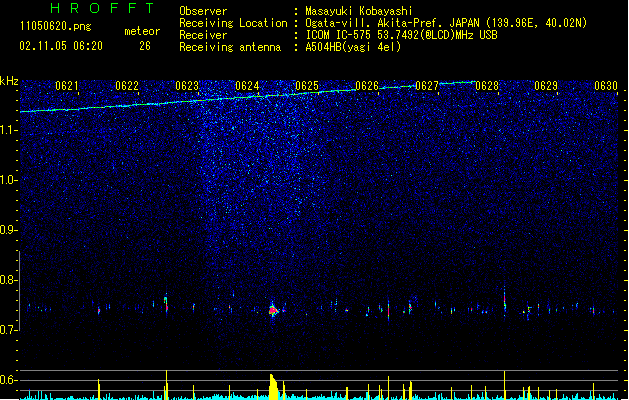Click the 'Receiving Location' label
Image resolution: width=629 pixels, height=400 pixels.
233,23
